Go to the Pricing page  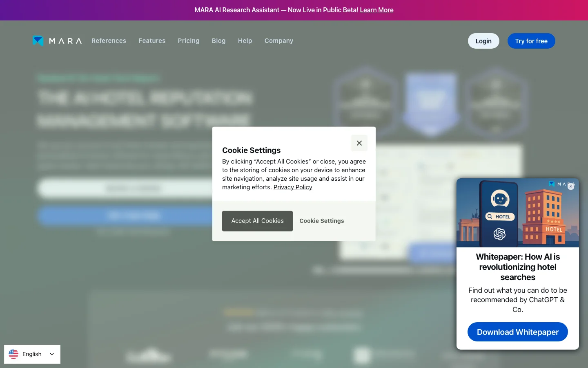click(x=189, y=41)
